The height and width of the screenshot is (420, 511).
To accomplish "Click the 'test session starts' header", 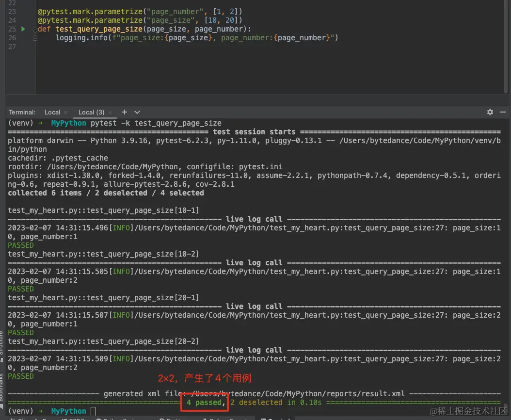I will point(254,132).
